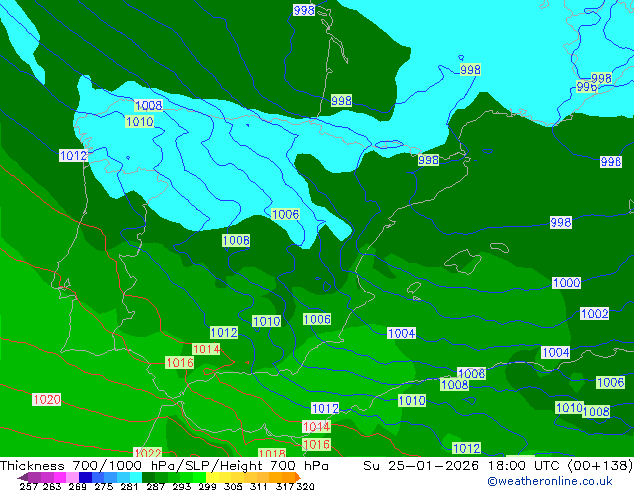Click the yellow-background 1006 label by the cyan tongue
This screenshot has width=634, height=490.
tap(285, 214)
